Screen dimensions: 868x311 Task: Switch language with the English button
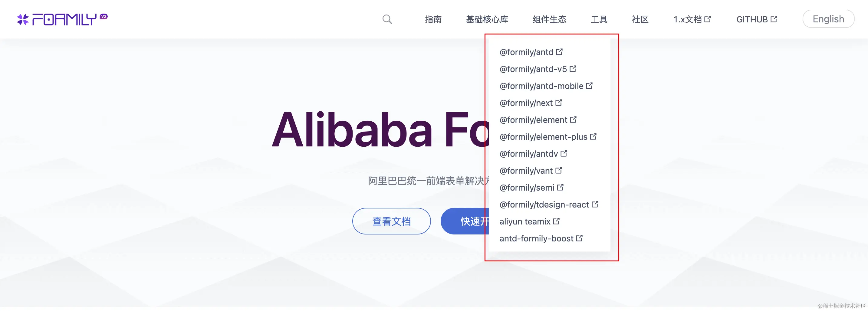click(828, 19)
